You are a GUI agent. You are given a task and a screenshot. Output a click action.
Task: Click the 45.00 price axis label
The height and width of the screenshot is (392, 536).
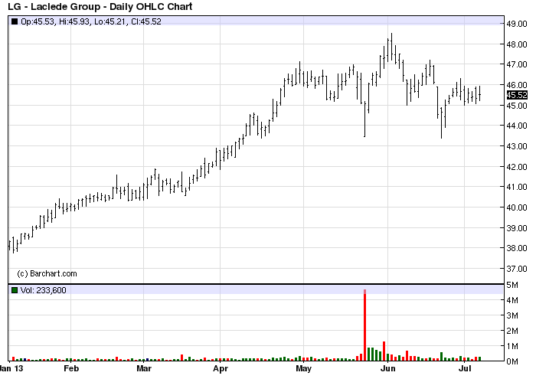point(517,105)
